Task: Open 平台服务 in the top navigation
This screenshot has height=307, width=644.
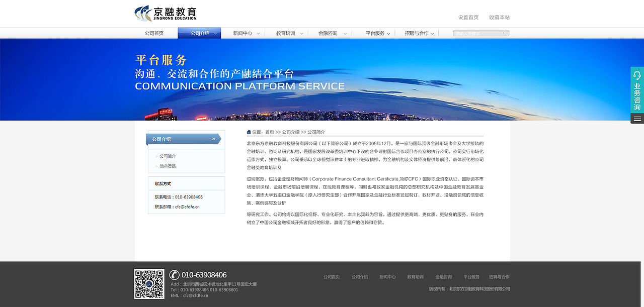Action: coord(375,33)
